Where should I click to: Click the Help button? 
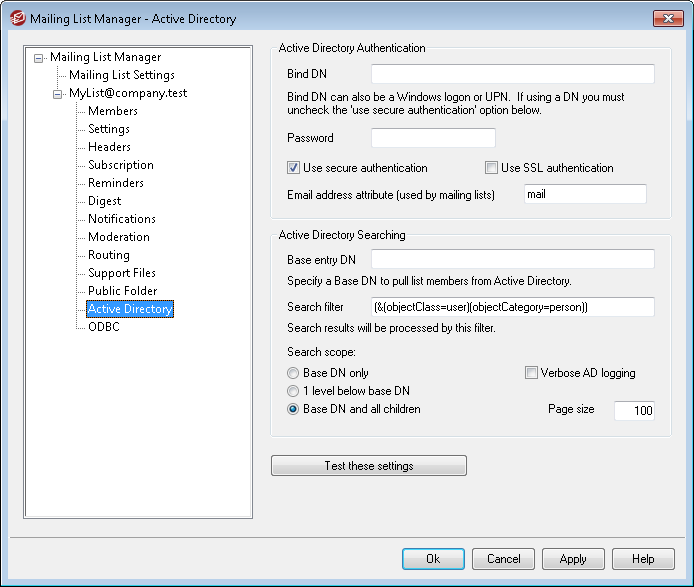(642, 559)
